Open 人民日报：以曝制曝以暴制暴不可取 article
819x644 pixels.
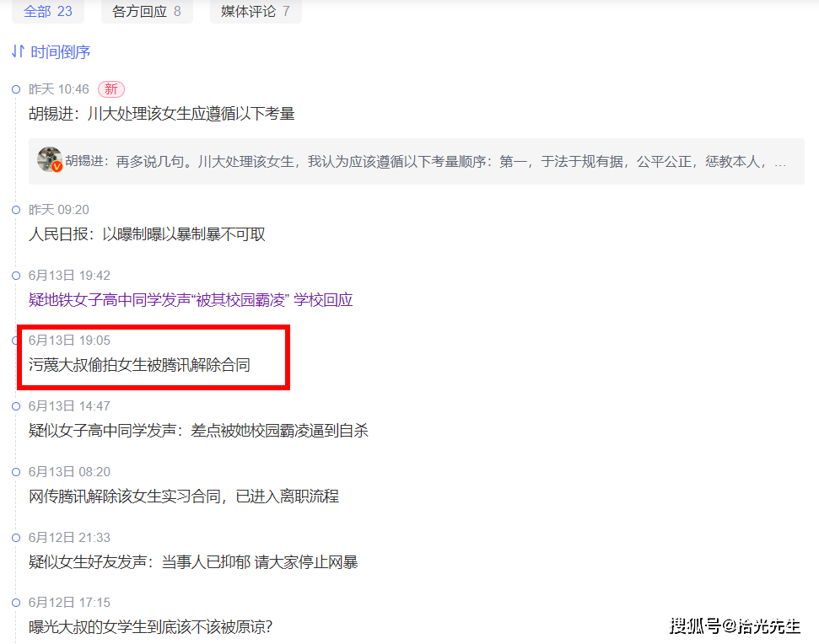point(147,233)
